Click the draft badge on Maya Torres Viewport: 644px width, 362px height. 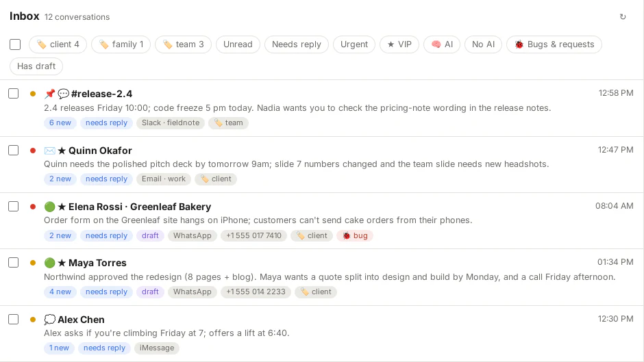150,292
